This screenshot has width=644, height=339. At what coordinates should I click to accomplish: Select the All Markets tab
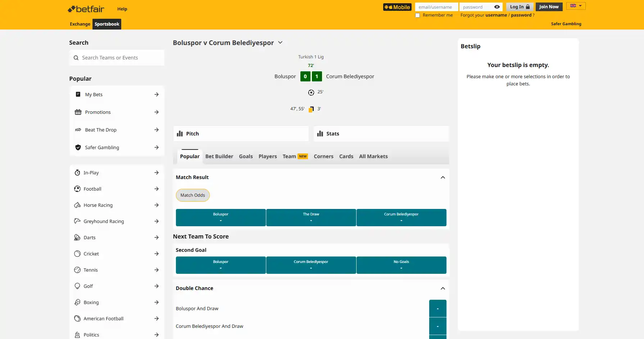[x=373, y=156]
